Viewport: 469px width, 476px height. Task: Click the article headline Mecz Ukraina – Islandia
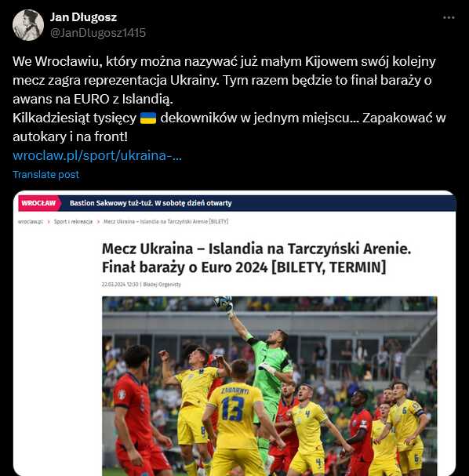click(256, 258)
